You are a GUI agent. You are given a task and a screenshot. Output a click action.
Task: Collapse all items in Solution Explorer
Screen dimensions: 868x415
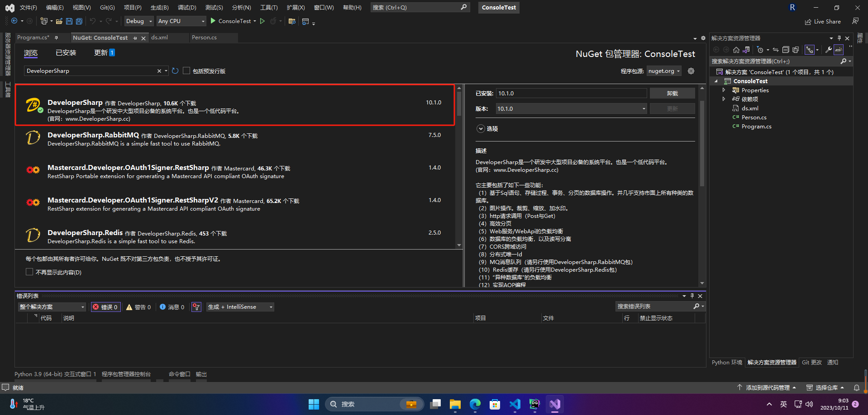(x=786, y=50)
